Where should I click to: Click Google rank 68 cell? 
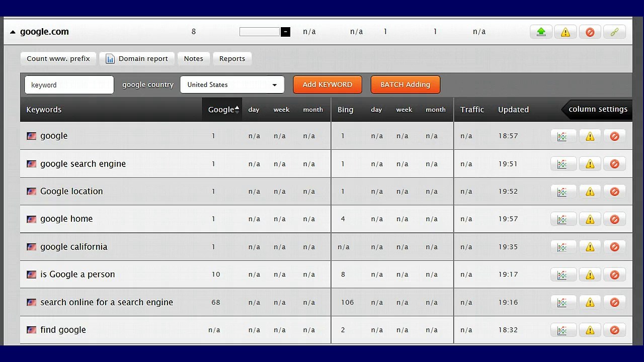point(216,302)
